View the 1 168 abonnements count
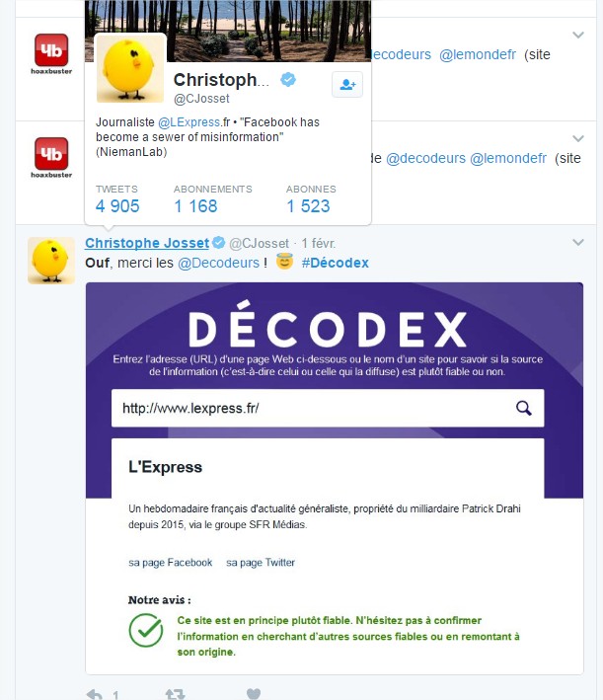 pos(195,205)
